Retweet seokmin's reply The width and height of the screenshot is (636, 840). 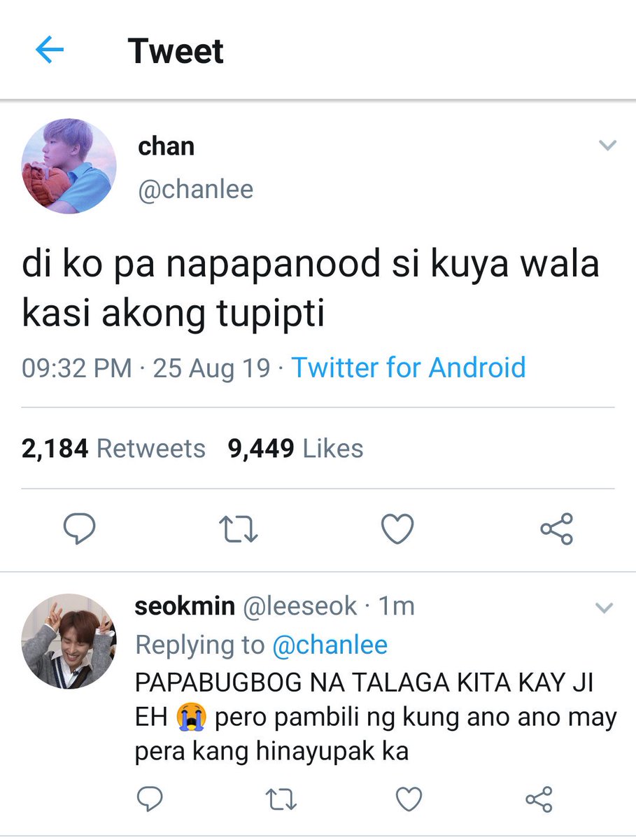pyautogui.click(x=281, y=799)
